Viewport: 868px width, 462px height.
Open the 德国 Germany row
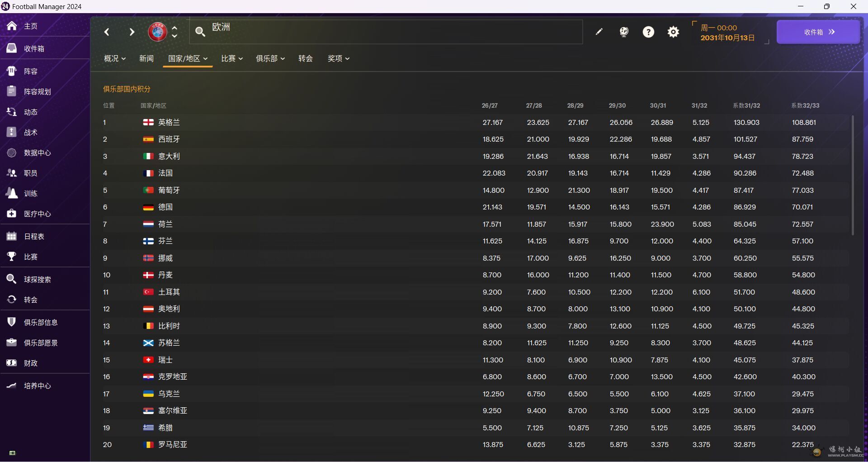coord(475,207)
